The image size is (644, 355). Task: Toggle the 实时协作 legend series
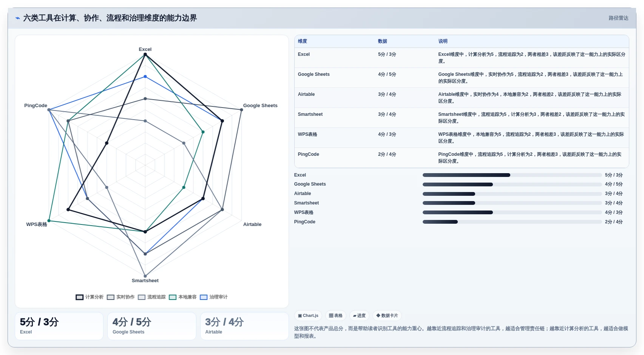(x=120, y=297)
